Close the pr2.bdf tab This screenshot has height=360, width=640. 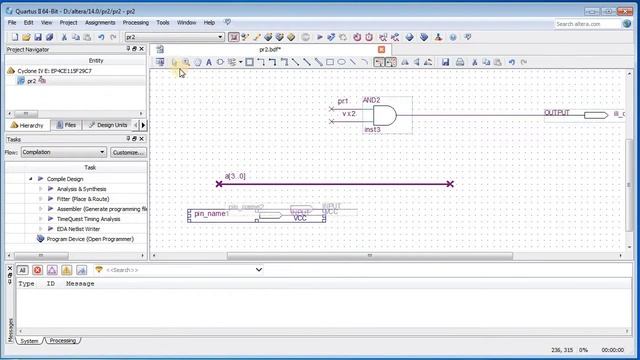(381, 49)
